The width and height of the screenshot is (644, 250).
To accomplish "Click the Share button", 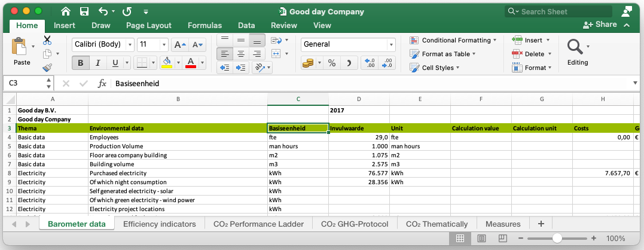I will tap(600, 25).
